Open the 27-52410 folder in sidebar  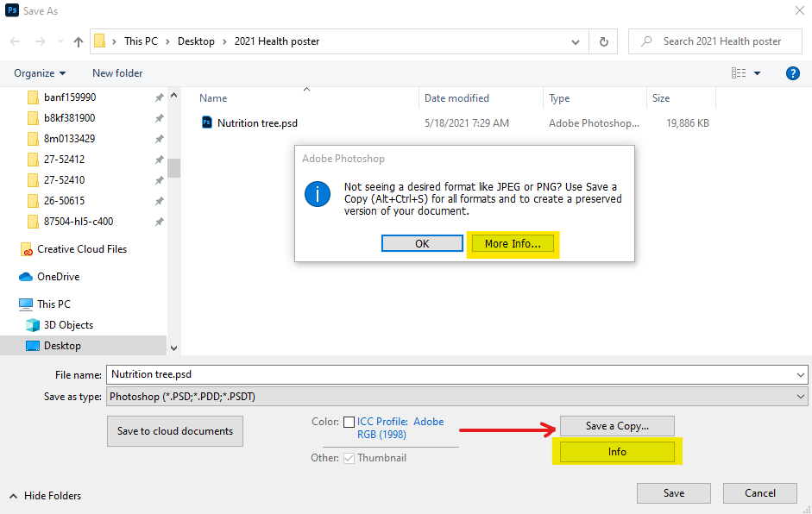click(64, 180)
